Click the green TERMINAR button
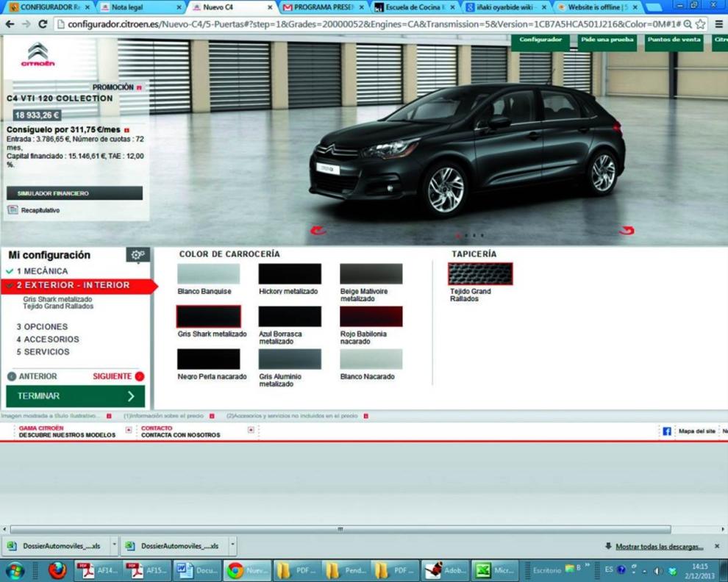This screenshot has width=728, height=582. coord(75,396)
